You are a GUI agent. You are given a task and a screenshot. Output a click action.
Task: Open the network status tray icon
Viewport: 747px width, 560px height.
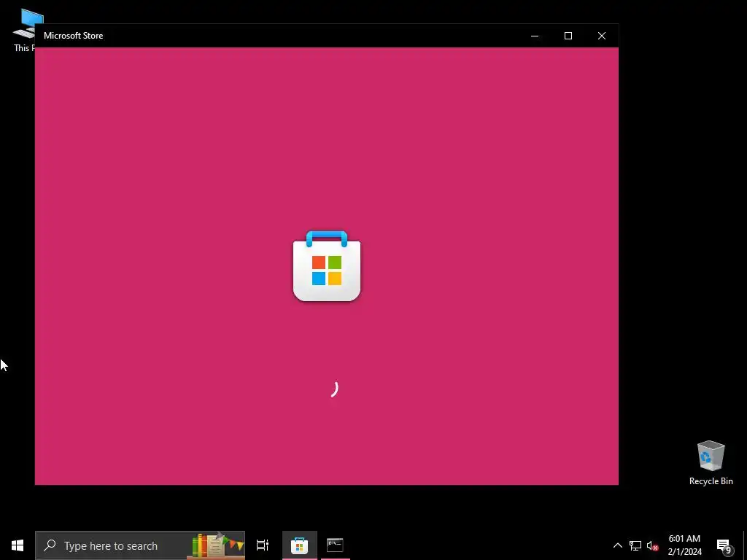pyautogui.click(x=635, y=545)
